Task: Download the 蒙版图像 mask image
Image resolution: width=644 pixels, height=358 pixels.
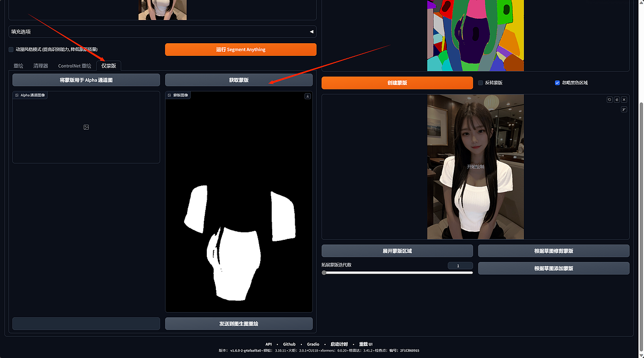Action: point(307,96)
